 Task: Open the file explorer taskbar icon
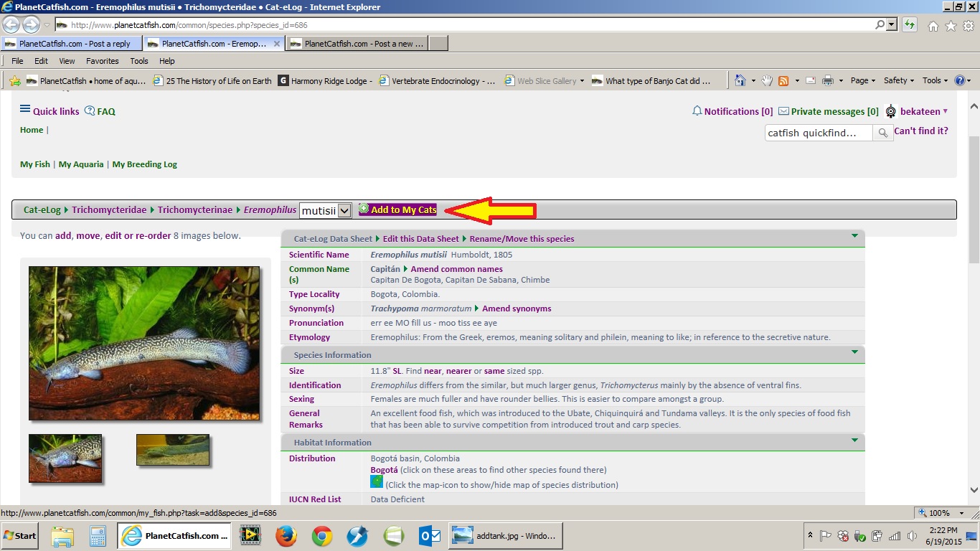62,535
